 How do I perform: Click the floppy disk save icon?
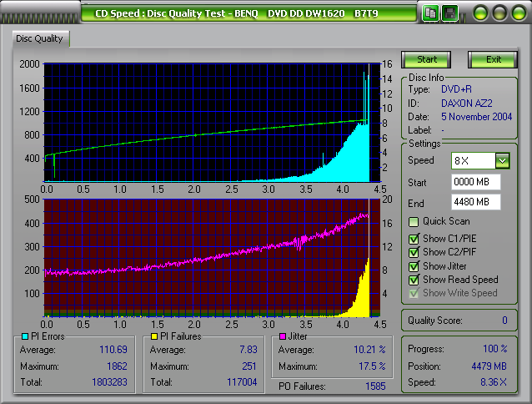tap(450, 13)
